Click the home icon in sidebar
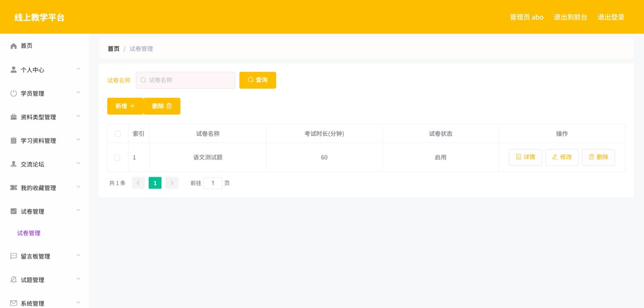 tap(14, 46)
